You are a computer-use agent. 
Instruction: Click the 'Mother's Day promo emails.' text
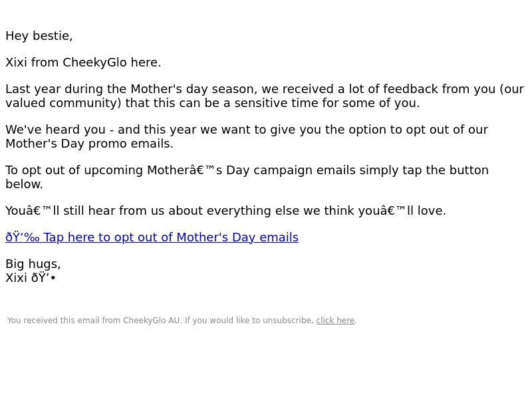(89, 144)
